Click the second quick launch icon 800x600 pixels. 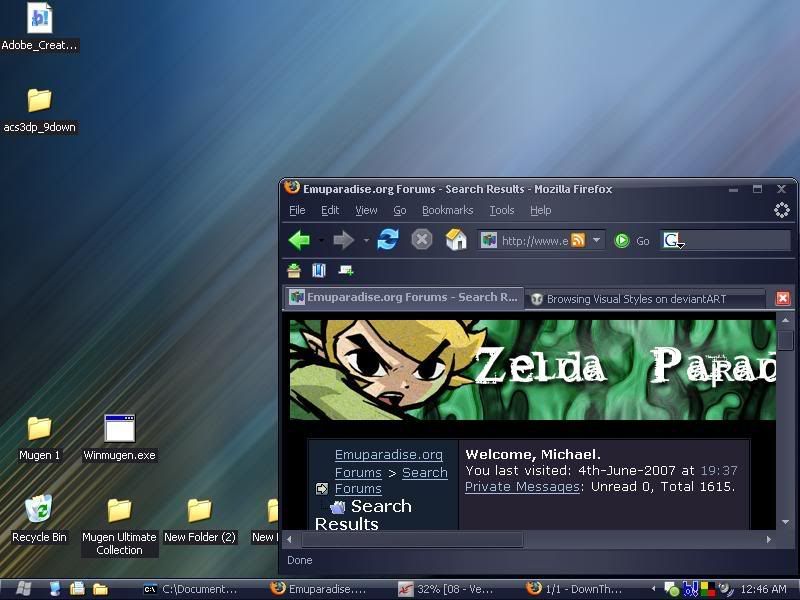(x=78, y=589)
